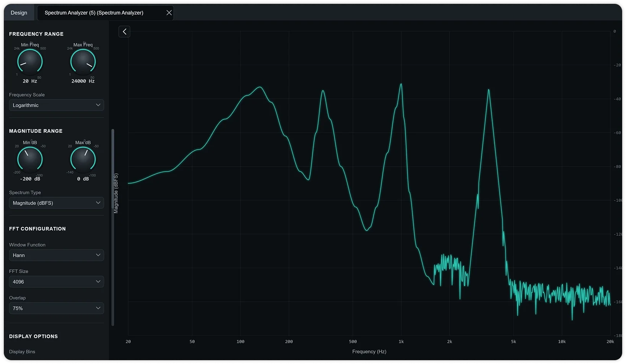
Task: Open the Overlap 75% dropdown
Action: point(57,308)
